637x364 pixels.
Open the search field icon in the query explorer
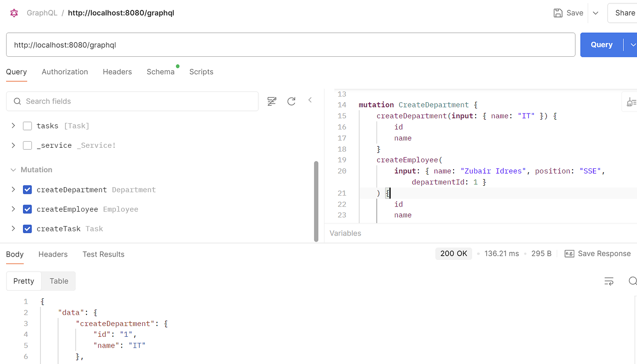pos(17,101)
